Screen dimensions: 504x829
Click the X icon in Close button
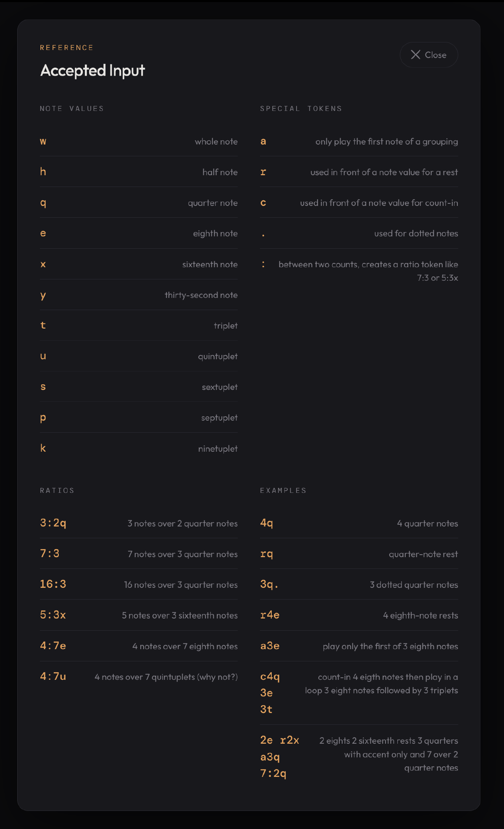click(415, 55)
